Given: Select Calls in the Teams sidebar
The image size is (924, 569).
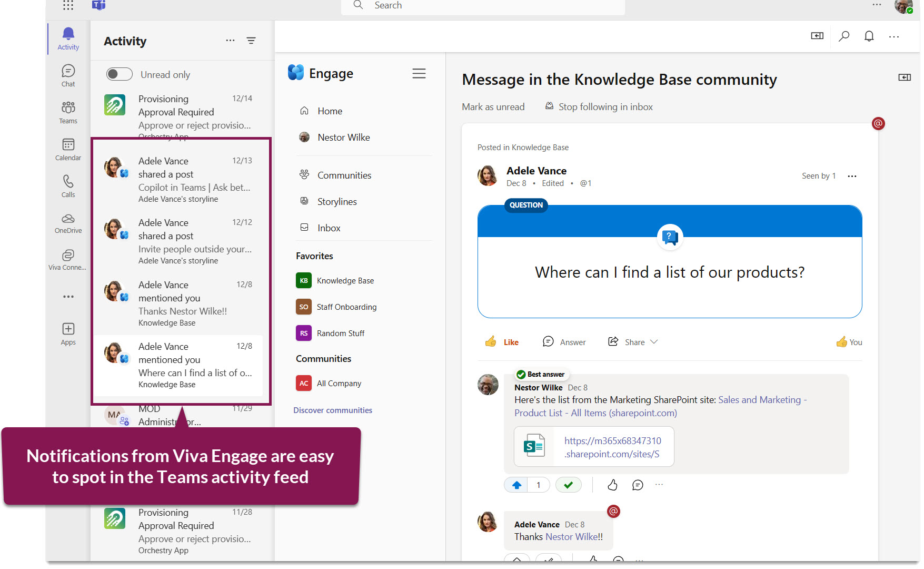Looking at the screenshot, I should pyautogui.click(x=67, y=185).
